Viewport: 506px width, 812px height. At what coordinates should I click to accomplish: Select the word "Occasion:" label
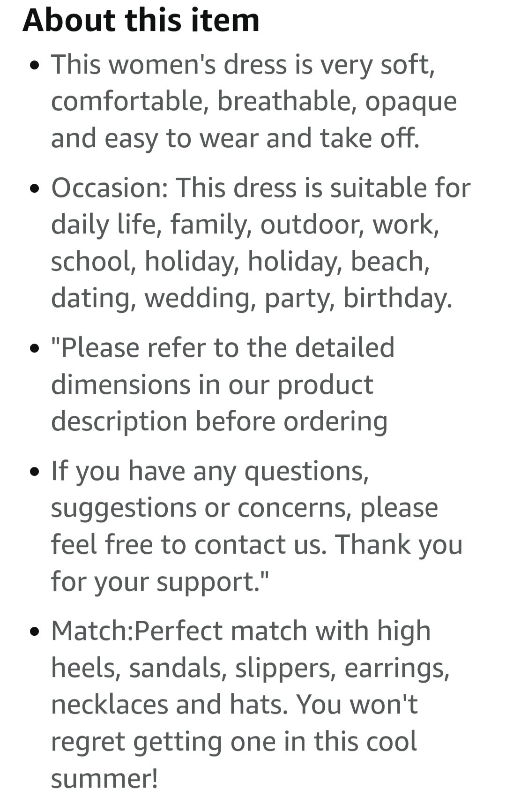(109, 188)
